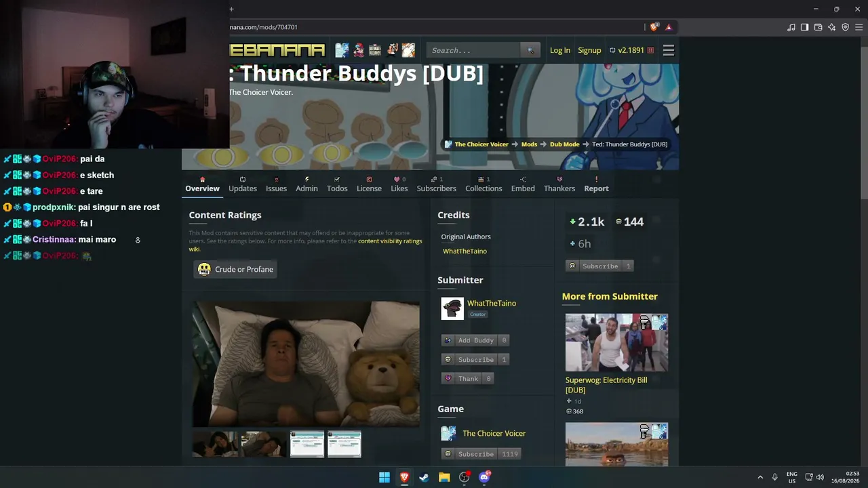View the License tab
The height and width of the screenshot is (488, 868).
[369, 184]
